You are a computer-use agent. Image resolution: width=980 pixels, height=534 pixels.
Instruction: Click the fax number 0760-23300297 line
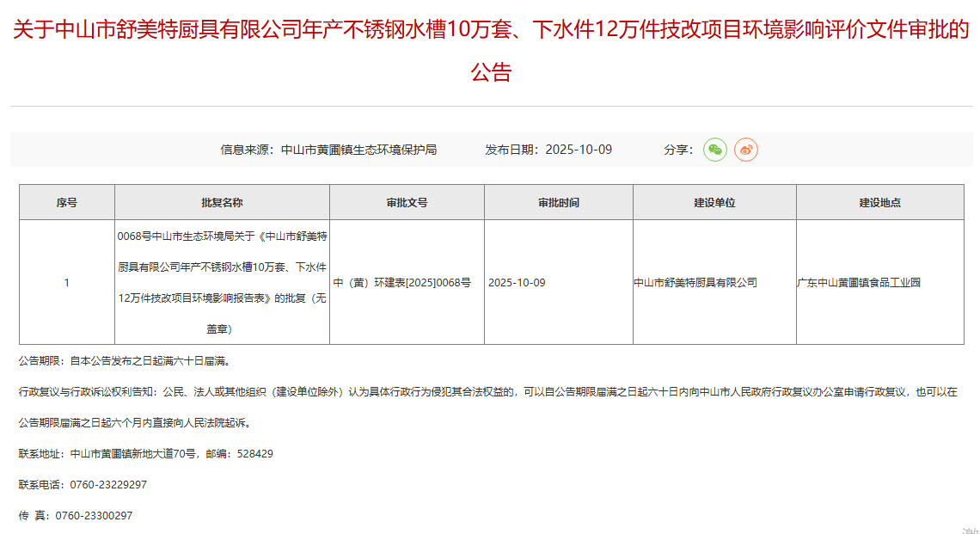(77, 516)
